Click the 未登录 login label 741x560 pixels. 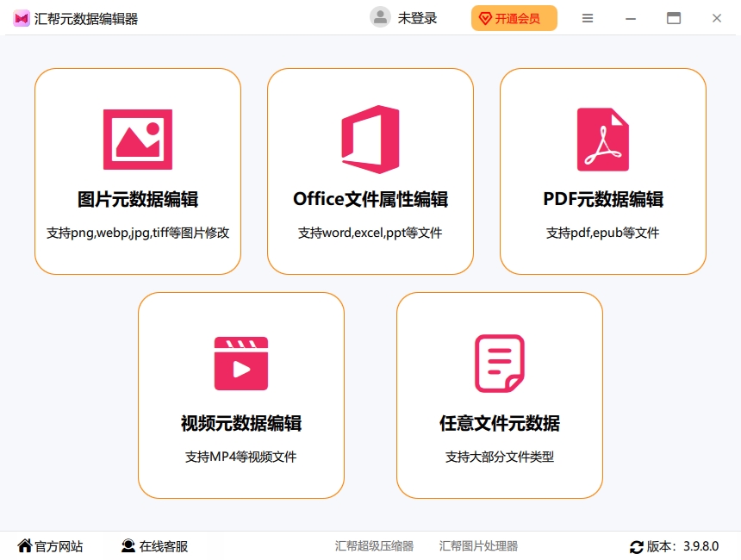(417, 18)
